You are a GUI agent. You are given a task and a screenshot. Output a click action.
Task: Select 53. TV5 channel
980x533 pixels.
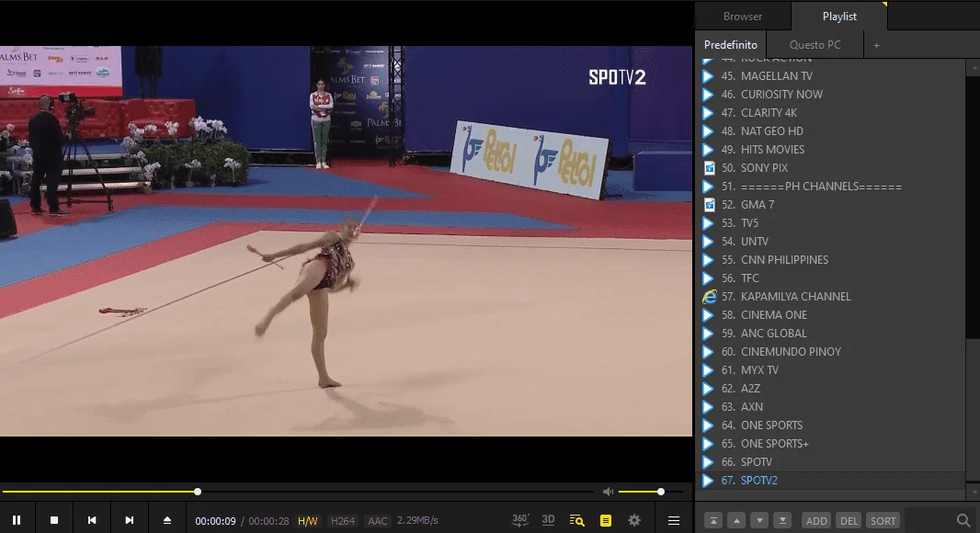[x=830, y=223]
